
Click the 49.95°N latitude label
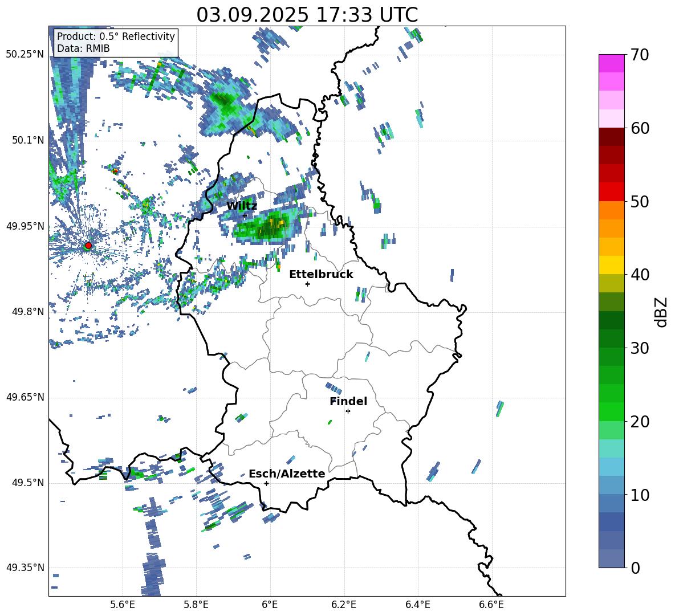(x=25, y=226)
